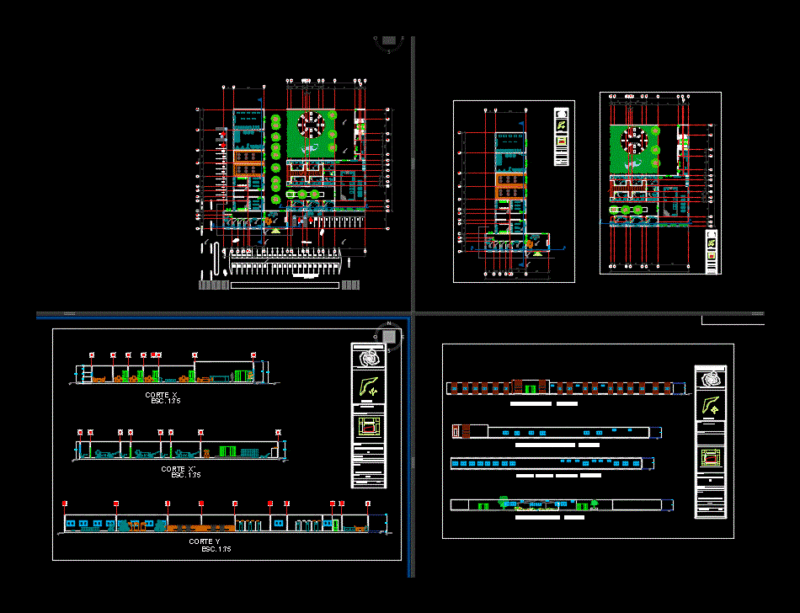Select the CORTE X' section label
The width and height of the screenshot is (800, 613).
click(179, 469)
